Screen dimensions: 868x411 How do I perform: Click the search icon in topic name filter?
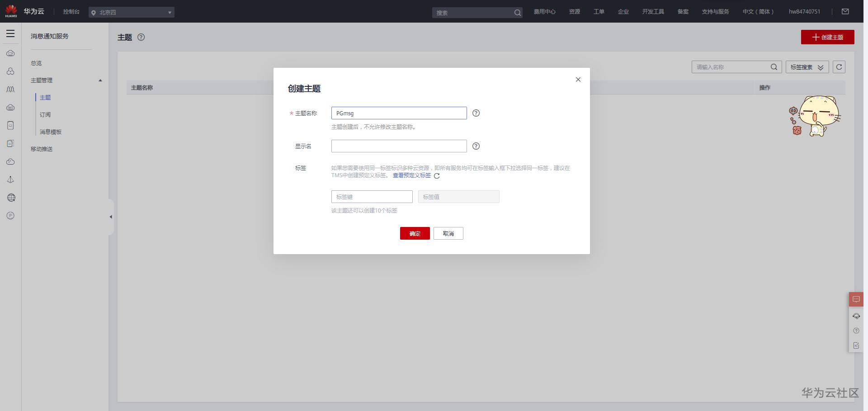click(774, 67)
